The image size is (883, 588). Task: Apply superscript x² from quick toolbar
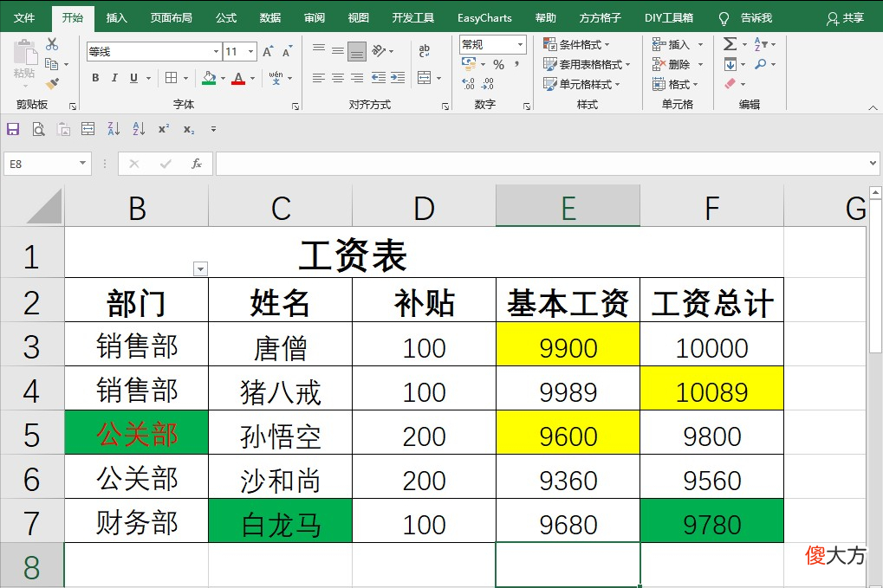pos(163,129)
